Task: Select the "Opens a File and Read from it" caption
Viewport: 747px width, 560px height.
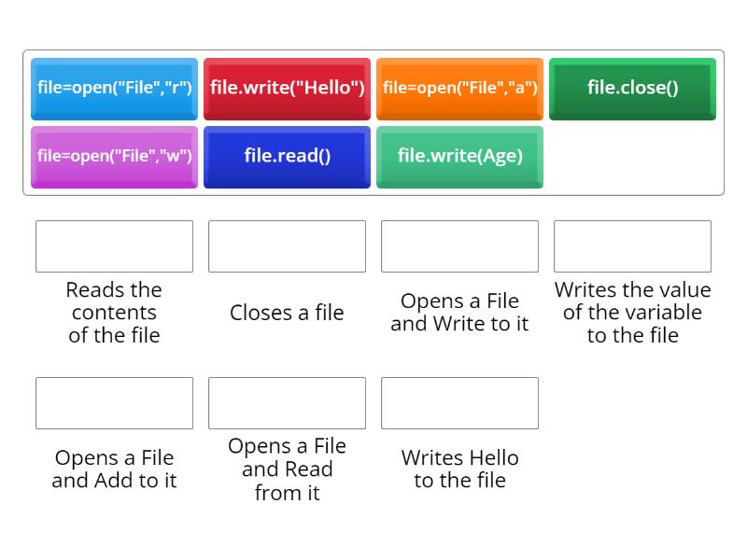Action: 287,469
